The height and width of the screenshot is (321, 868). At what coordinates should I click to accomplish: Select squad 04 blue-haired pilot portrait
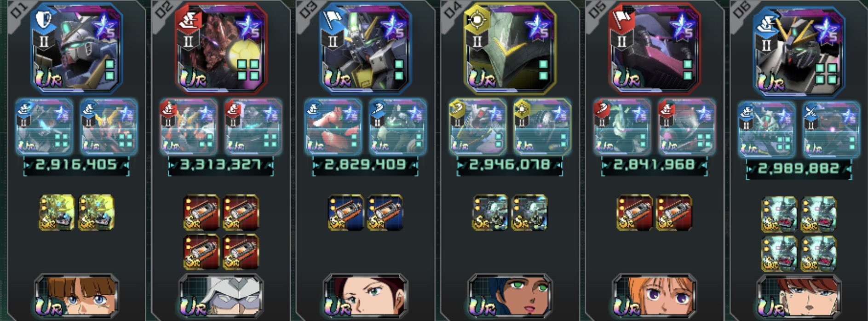510,296
